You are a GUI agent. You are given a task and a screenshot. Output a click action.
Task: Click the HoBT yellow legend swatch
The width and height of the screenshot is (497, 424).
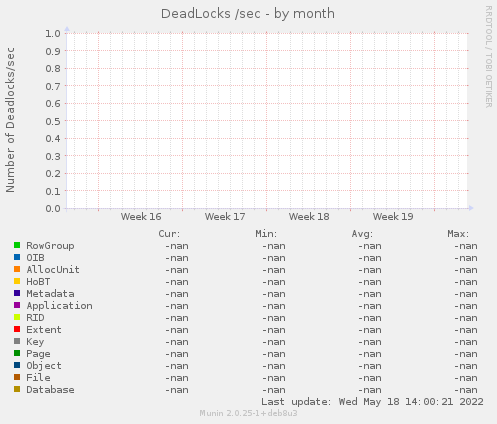point(17,281)
